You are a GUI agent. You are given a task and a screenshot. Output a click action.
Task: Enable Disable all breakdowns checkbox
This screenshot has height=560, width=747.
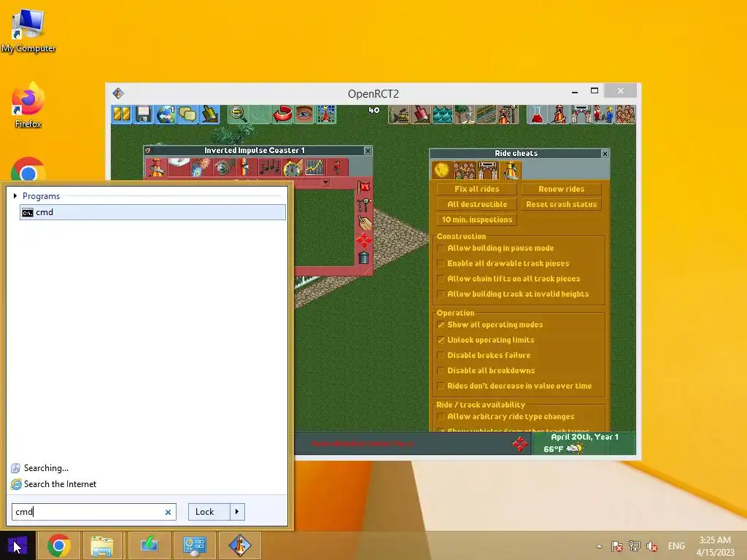pos(441,370)
